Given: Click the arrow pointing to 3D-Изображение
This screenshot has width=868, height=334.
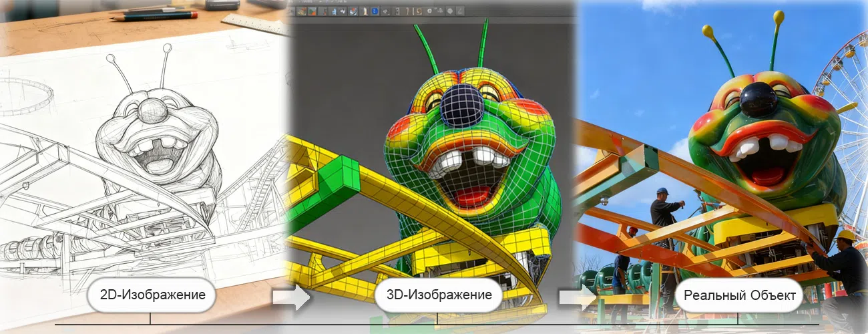Looking at the screenshot, I should [291, 297].
